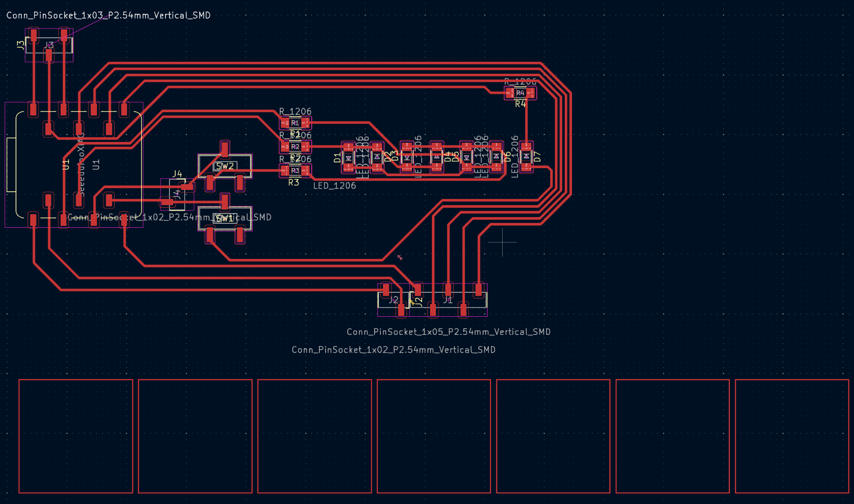Select the SW2 switch footprint
The height and width of the screenshot is (504, 854).
tap(225, 166)
